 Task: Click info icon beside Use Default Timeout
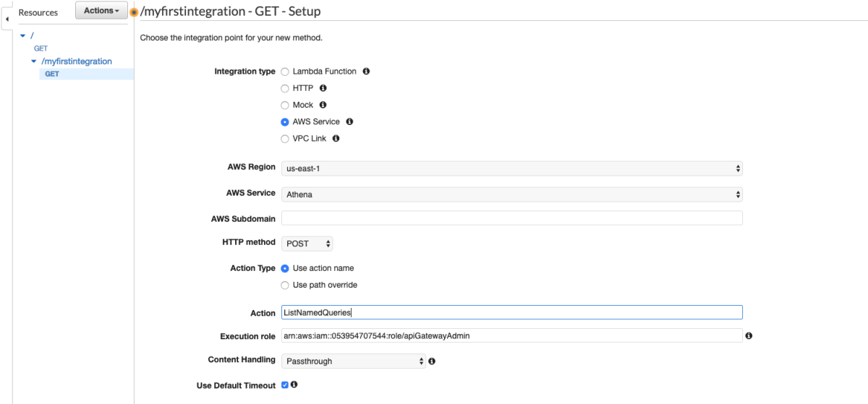pos(294,384)
